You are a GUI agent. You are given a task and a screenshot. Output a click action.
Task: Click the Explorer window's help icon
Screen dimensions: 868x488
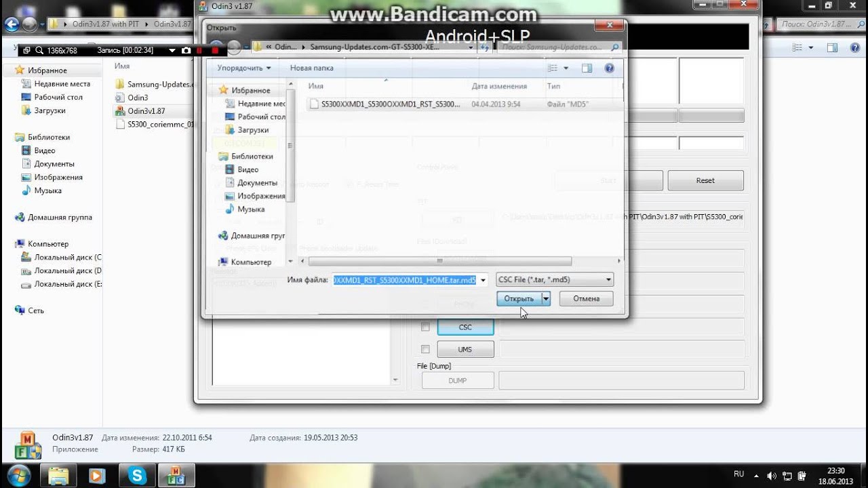[854, 47]
